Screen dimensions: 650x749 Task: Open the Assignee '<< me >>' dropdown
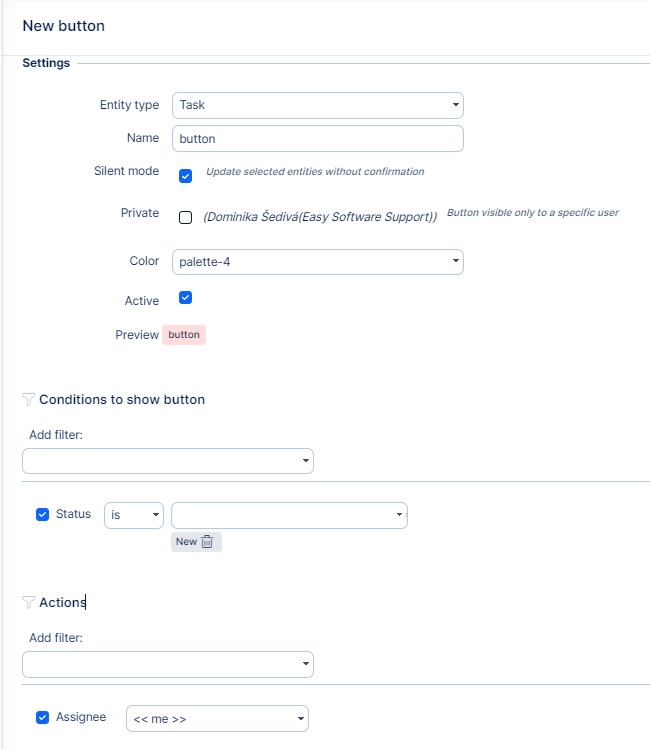tap(217, 719)
